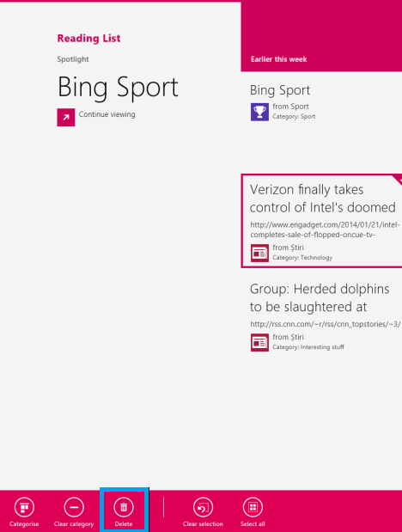
Task: Clear category of the selected item
Action: (74, 512)
